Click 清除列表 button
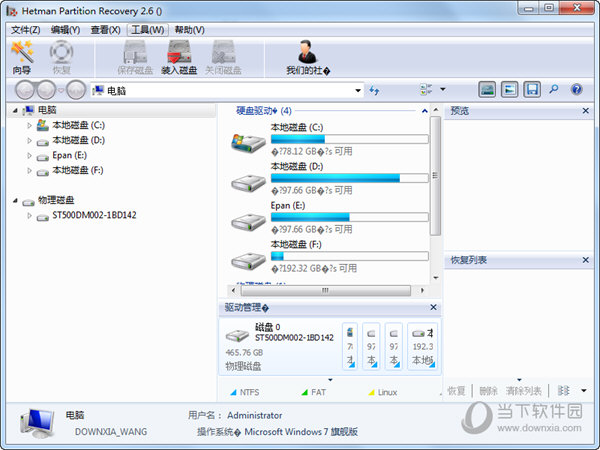600x450 pixels. (523, 391)
